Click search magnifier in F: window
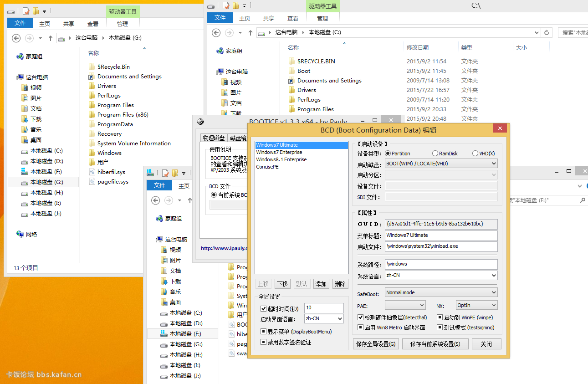 (x=583, y=200)
